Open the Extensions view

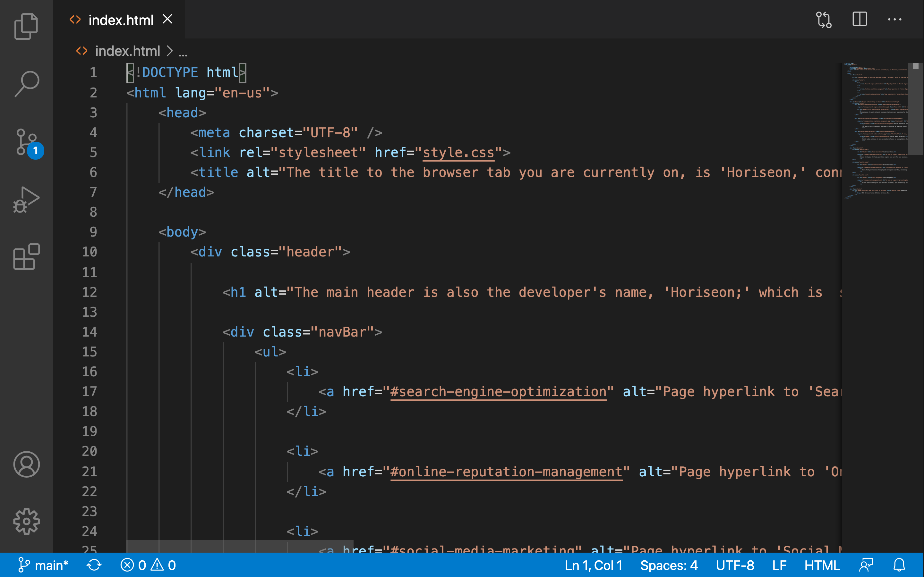pyautogui.click(x=26, y=257)
